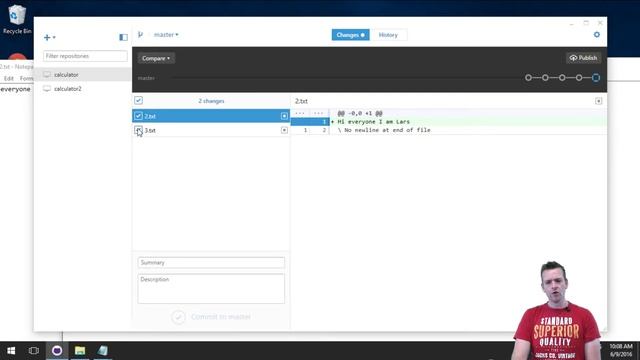Click the '@@ -0,0 +1 @@' hunk header
This screenshot has width=640, height=360.
point(360,113)
